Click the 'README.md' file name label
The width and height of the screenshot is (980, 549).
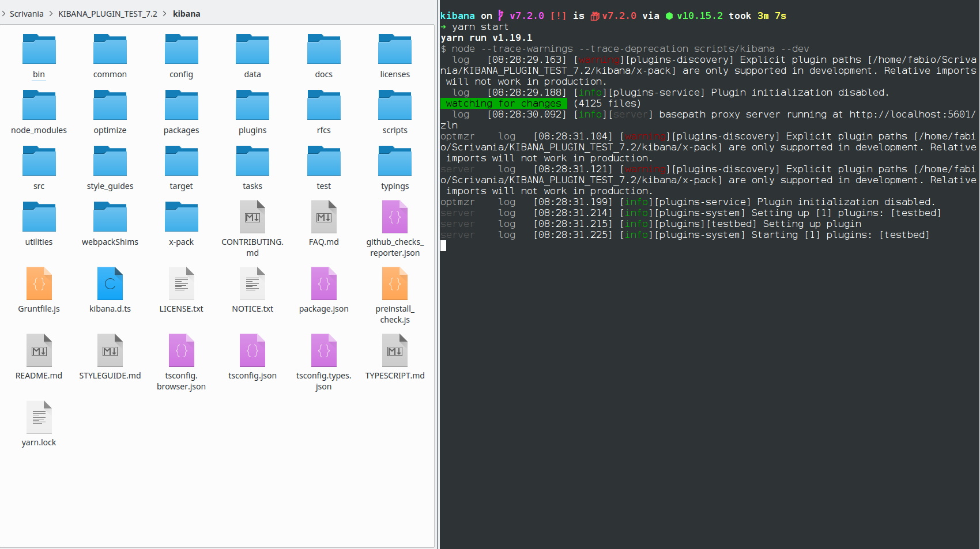[39, 376]
